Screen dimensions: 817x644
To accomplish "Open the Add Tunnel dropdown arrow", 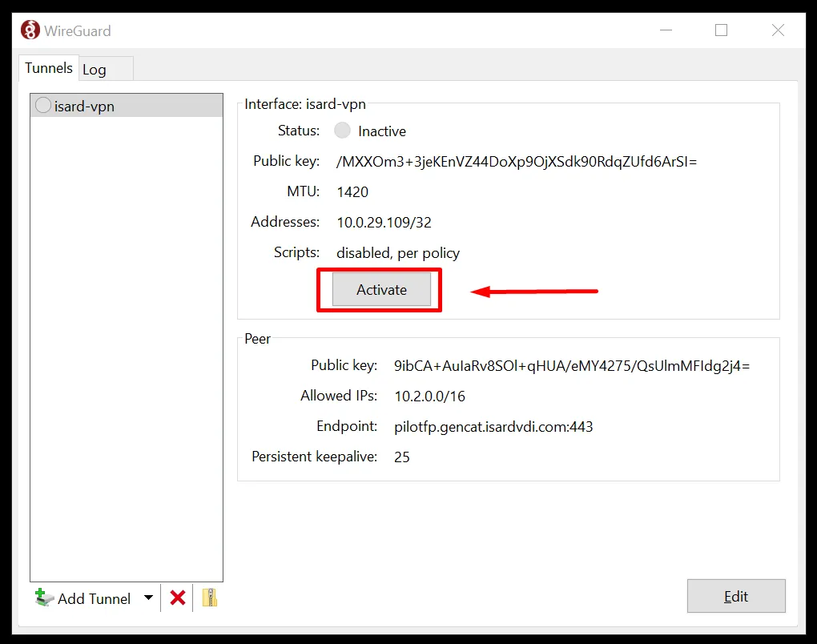I will coord(148,598).
